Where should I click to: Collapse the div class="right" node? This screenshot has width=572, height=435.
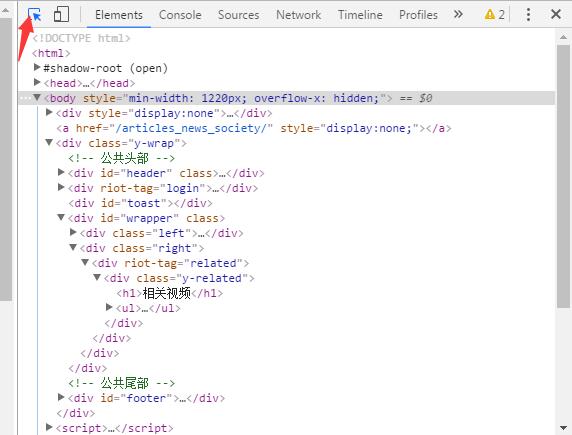73,247
